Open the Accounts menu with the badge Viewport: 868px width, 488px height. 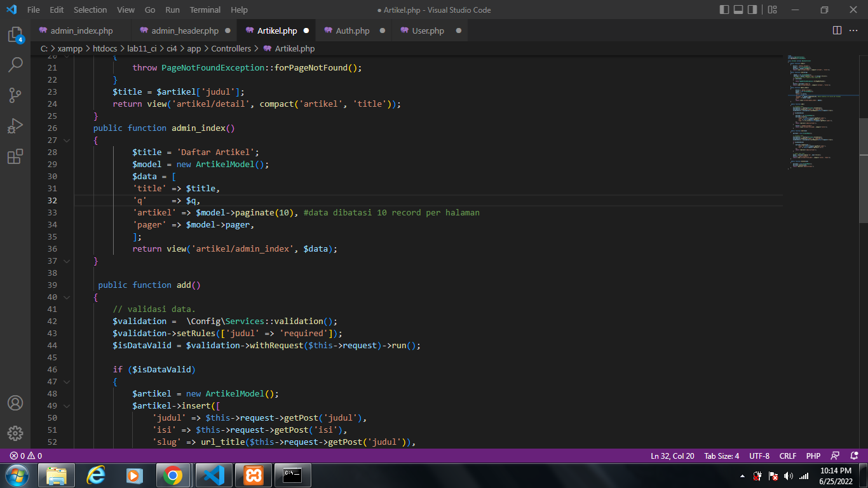point(15,402)
